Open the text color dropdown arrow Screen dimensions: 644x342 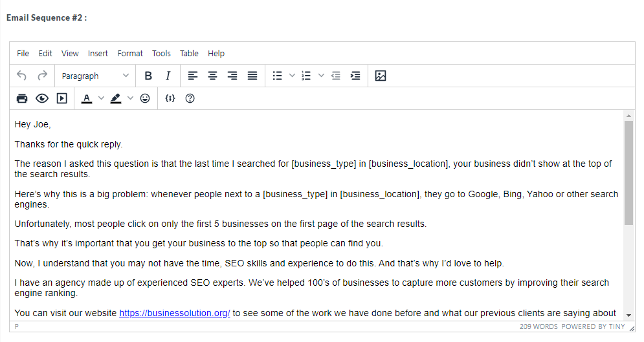tap(101, 98)
